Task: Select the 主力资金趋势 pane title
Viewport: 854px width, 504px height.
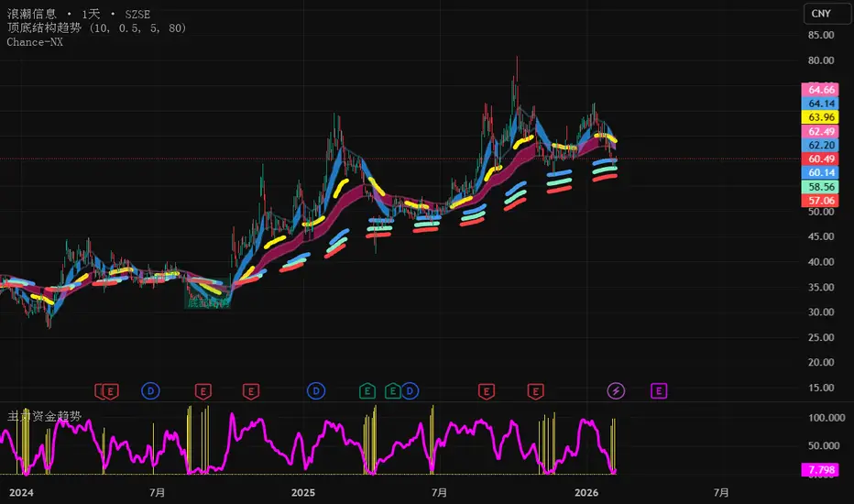Action: coord(43,416)
